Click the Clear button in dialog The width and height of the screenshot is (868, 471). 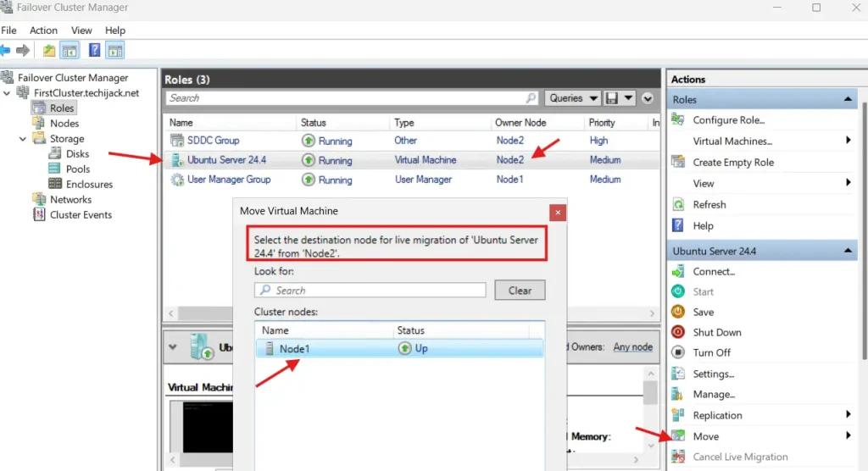pyautogui.click(x=520, y=290)
